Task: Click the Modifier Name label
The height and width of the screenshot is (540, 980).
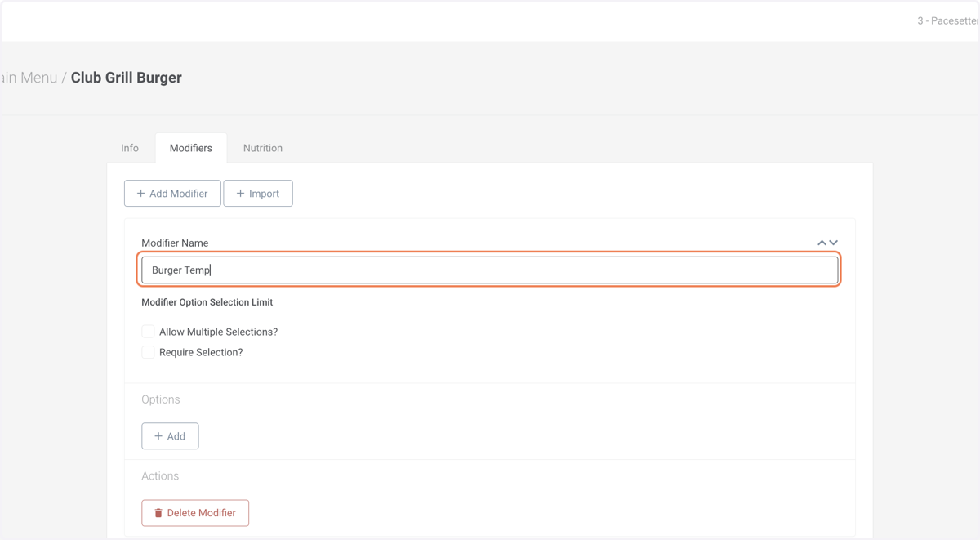Action: (175, 243)
